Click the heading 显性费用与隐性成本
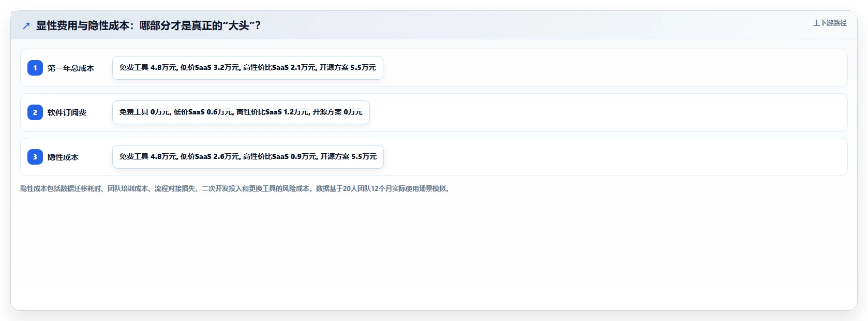The image size is (868, 321). coord(148,25)
